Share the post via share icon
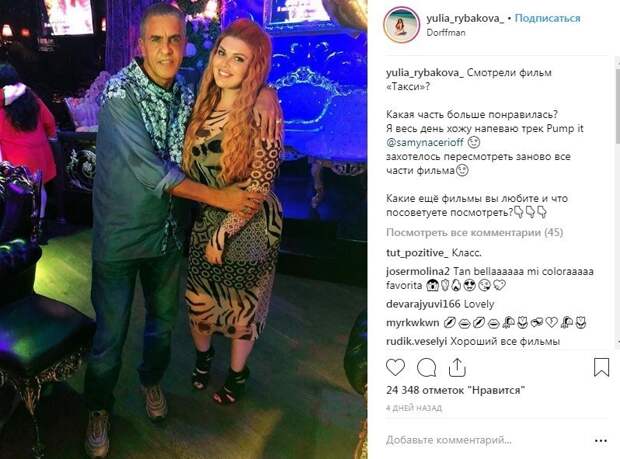 click(457, 367)
